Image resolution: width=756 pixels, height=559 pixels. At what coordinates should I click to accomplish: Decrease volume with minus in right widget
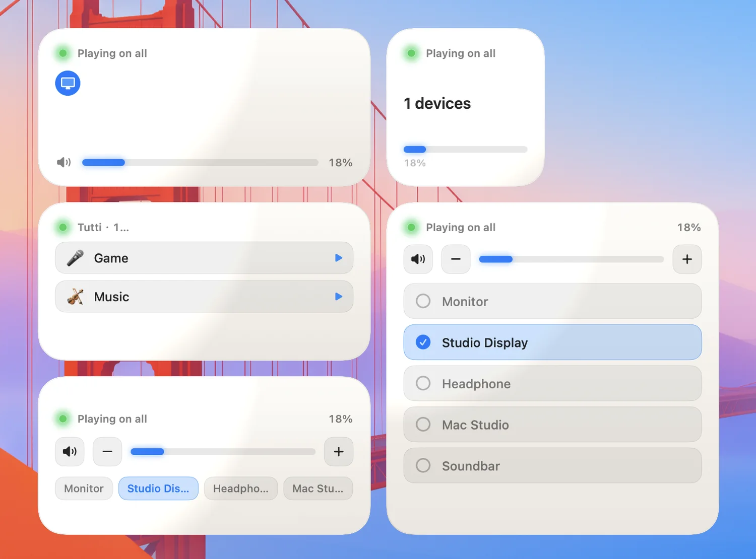[x=456, y=259]
